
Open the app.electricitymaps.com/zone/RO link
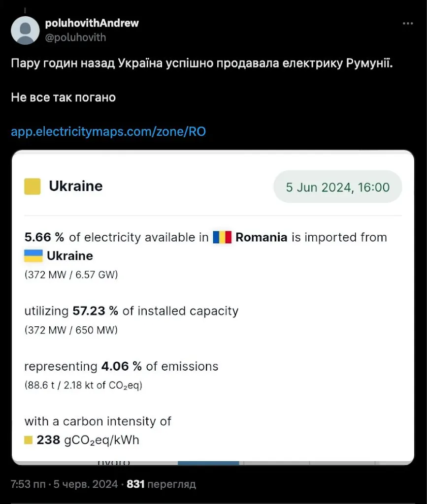click(x=108, y=131)
